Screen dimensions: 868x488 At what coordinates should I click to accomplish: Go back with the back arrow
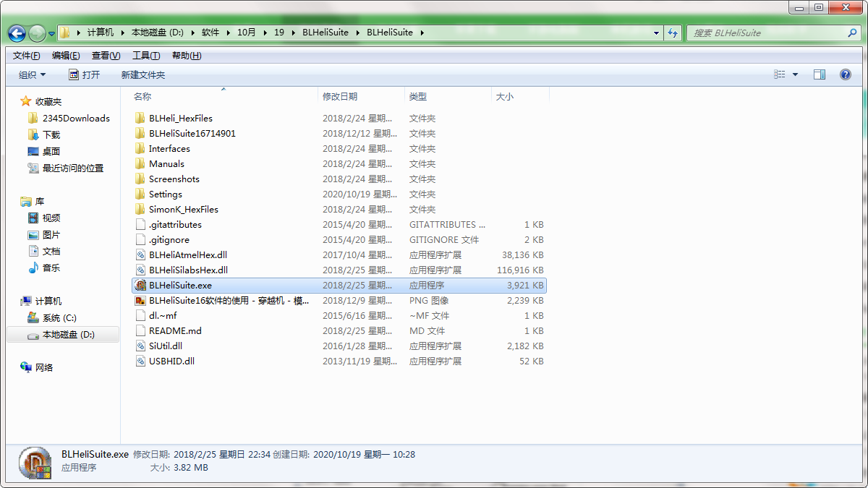(17, 33)
